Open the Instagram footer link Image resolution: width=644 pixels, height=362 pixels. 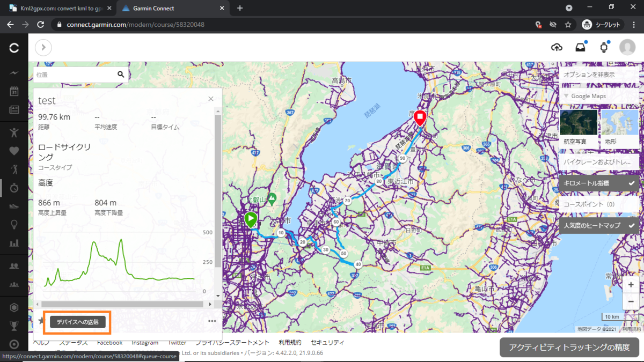145,342
